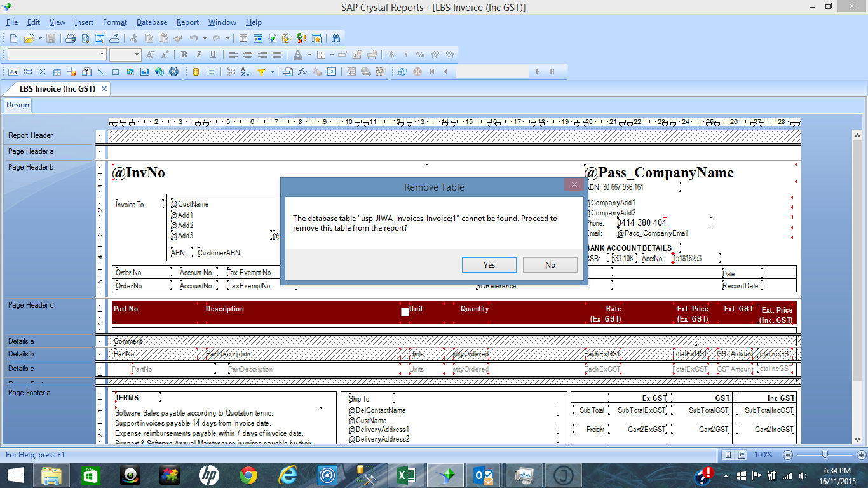Screen dimensions: 868x488
Task: Click Yes to remove the missing table
Action: [489, 265]
